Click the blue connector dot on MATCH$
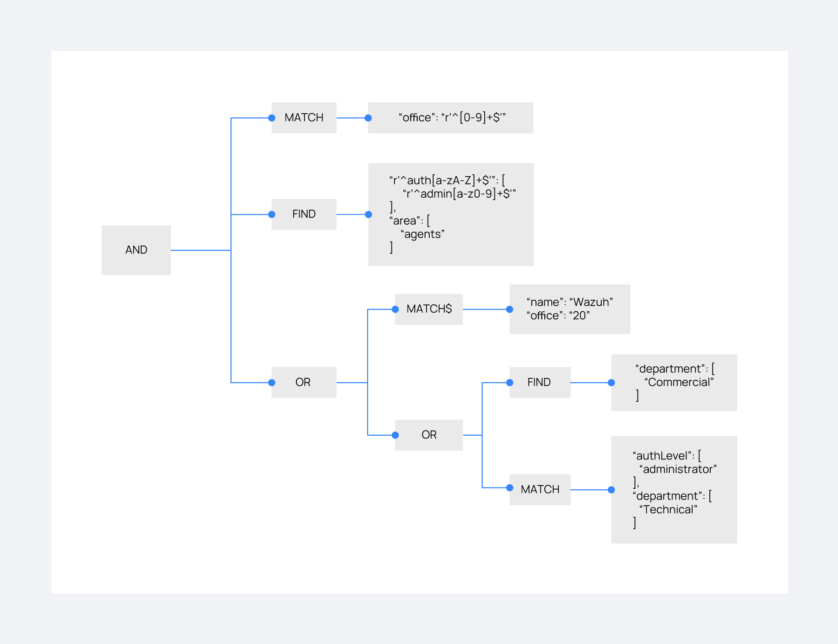The image size is (838, 644). [x=395, y=309]
